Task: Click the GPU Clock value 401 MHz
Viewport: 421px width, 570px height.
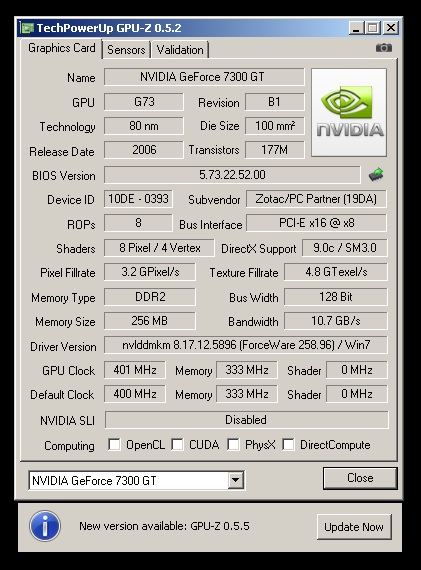Action: coord(135,370)
